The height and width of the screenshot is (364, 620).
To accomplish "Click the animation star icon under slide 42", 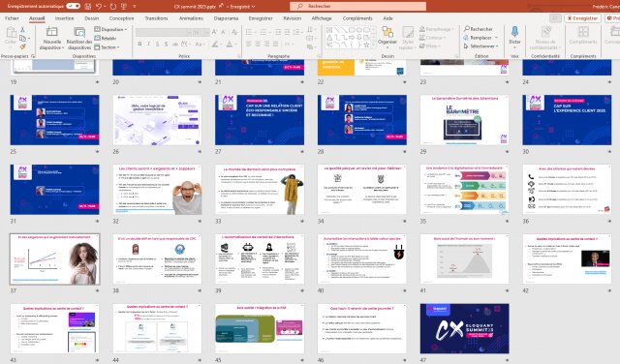I will tap(609, 290).
